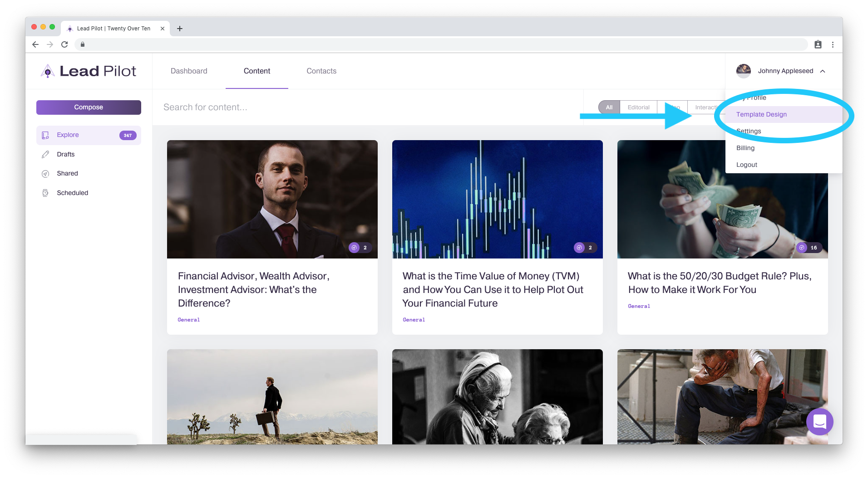Switch to the Dashboard tab
Screen dimensions: 868x478
[x=188, y=71]
